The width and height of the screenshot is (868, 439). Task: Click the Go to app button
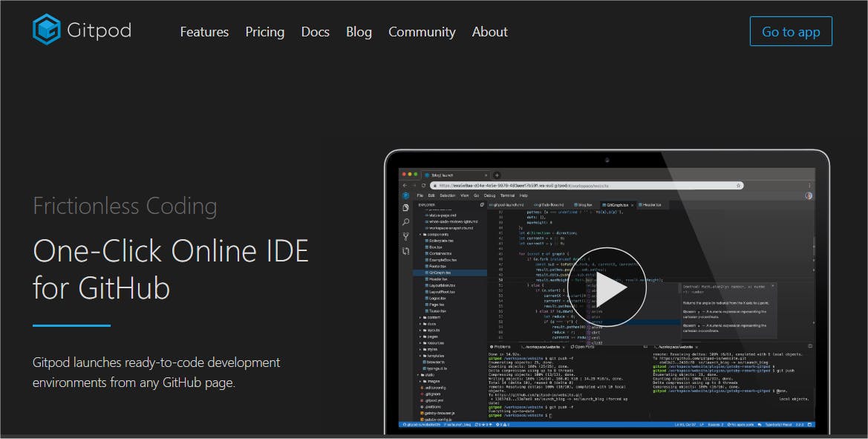pyautogui.click(x=791, y=31)
